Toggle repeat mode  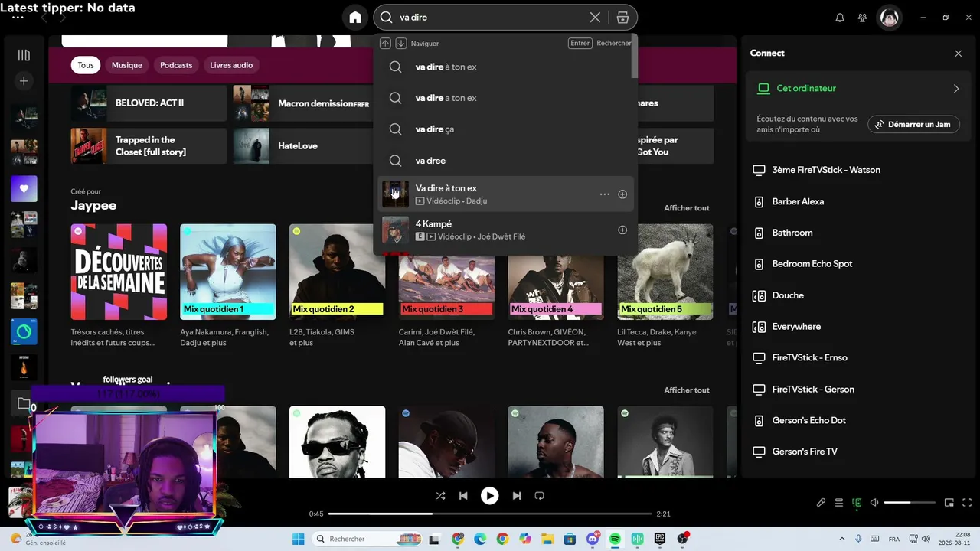(539, 496)
